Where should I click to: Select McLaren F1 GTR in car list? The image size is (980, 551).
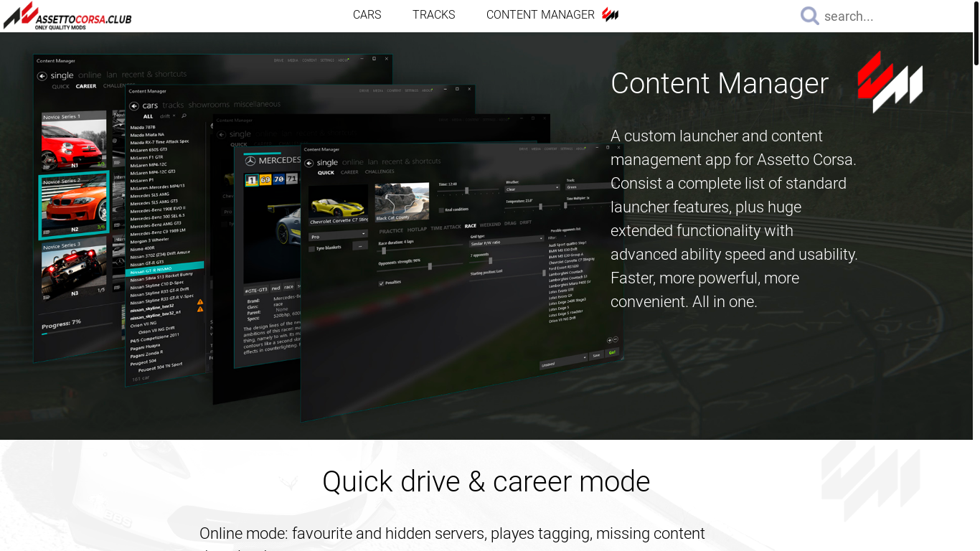[x=146, y=157]
